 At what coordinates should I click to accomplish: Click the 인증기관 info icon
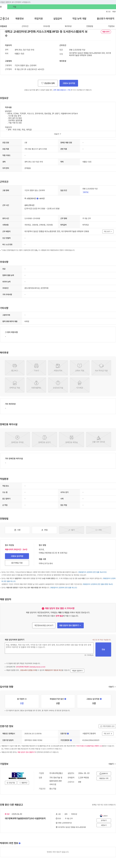tap(68, 734)
